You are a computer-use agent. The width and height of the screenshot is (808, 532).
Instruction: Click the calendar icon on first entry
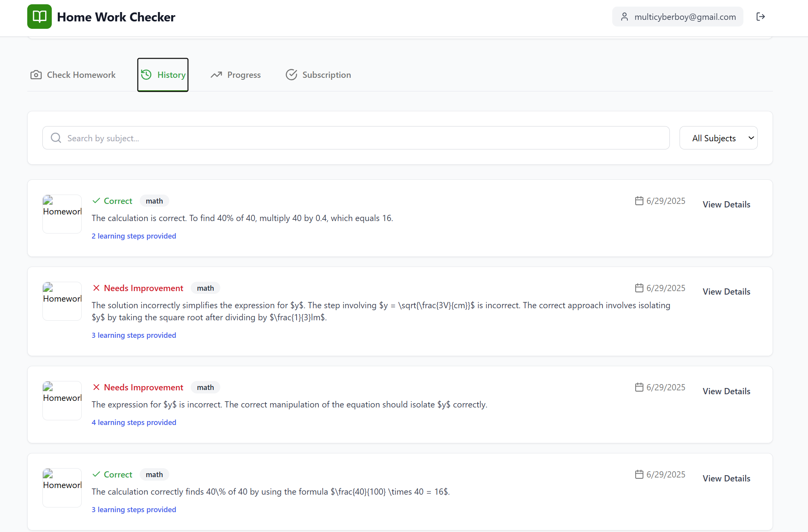coord(639,201)
